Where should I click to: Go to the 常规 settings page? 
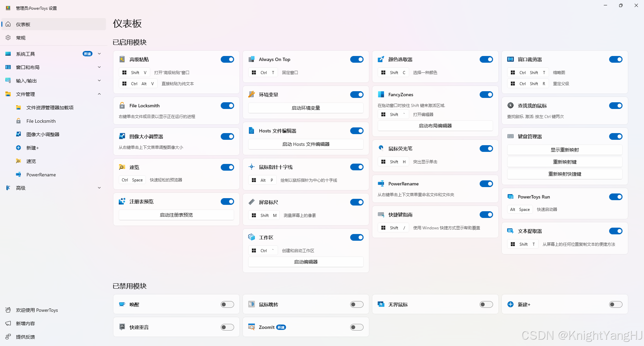coord(54,38)
